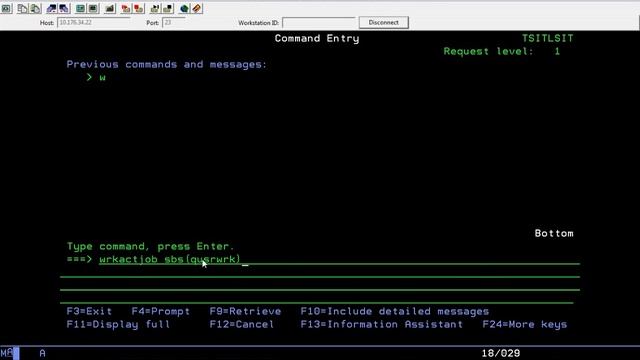
Task: Click the MA indicator in status bar
Action: 7,353
